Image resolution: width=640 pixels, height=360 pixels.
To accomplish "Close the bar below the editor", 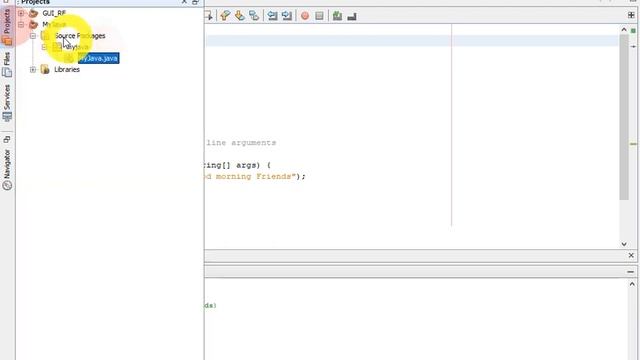I will (x=631, y=255).
